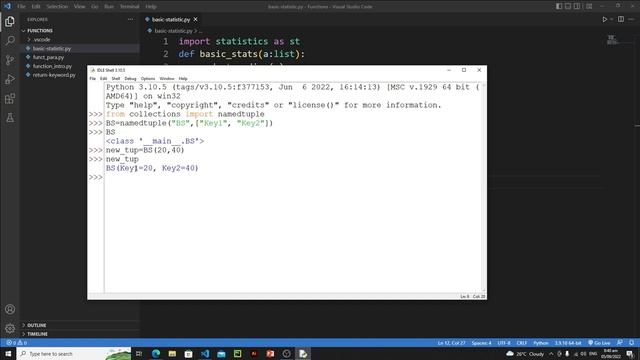Open the Extensions view
The height and width of the screenshot is (360, 640).
pos(10,98)
